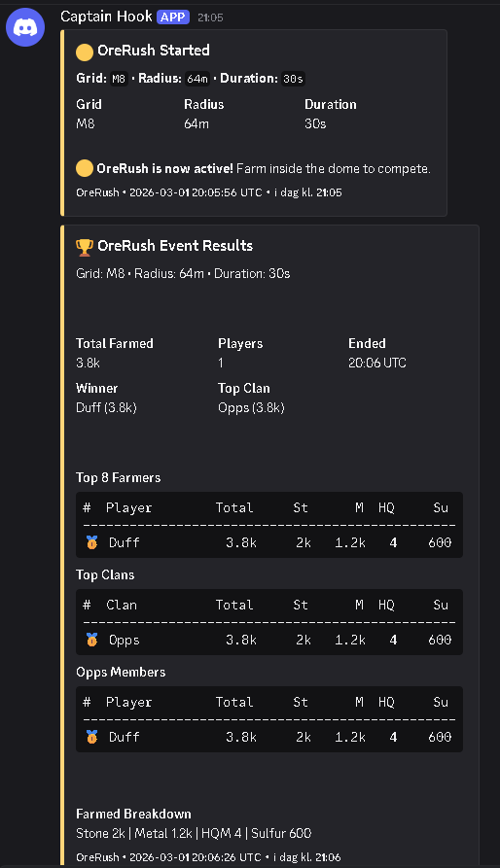Click the OreRush Started embed title
Screen dimensions: 500x868
click(154, 51)
